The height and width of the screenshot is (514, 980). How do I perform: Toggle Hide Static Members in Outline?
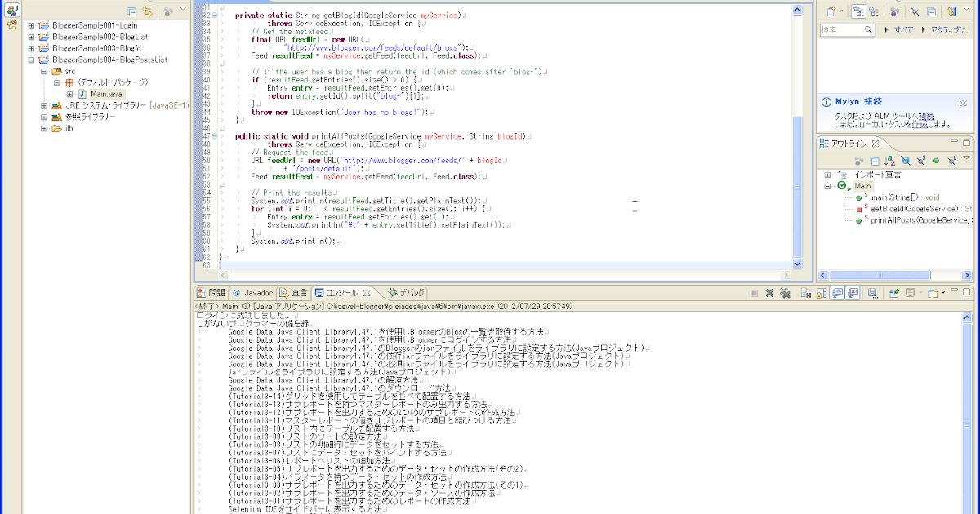921,161
